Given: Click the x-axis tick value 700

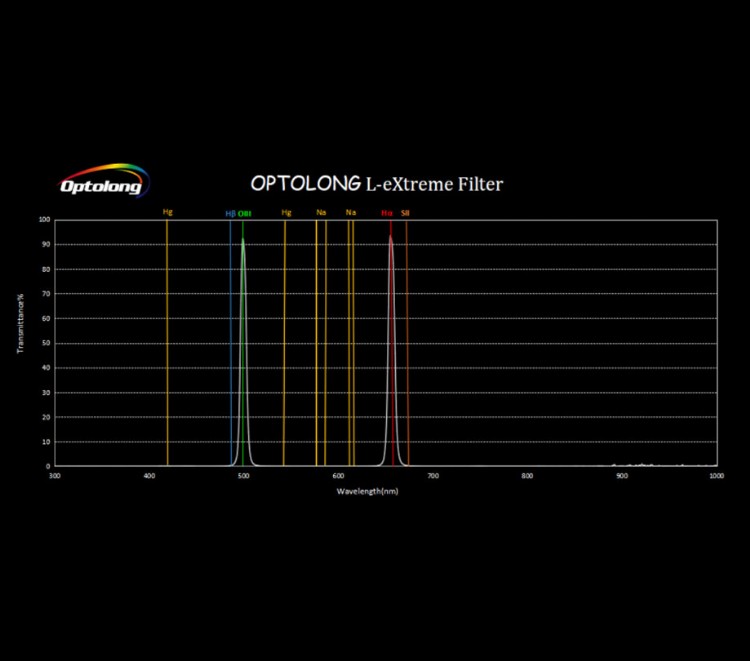Looking at the screenshot, I should [x=433, y=476].
